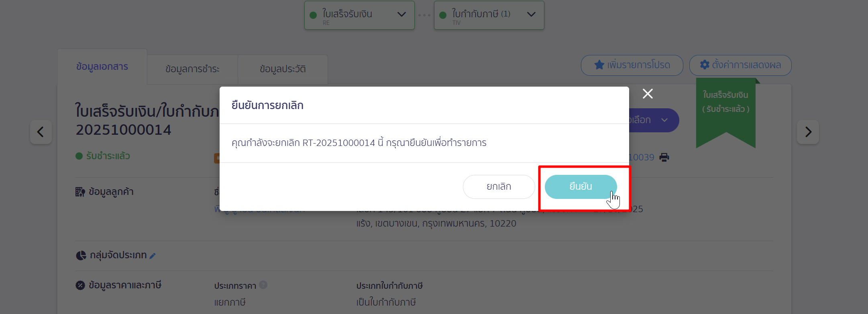Click the right arrow to view next document
Viewport: 868px width, 314px height.
(x=808, y=132)
